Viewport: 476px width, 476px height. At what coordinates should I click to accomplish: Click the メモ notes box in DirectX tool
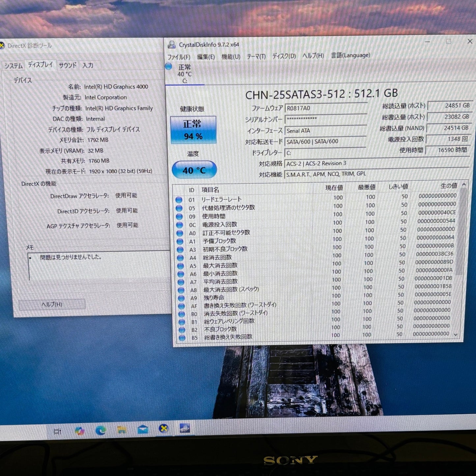[99, 266]
